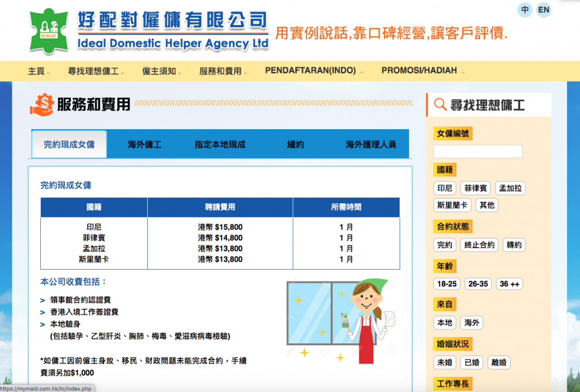The width and height of the screenshot is (580, 392).
Task: Switch to the 續約 tab
Action: [295, 144]
